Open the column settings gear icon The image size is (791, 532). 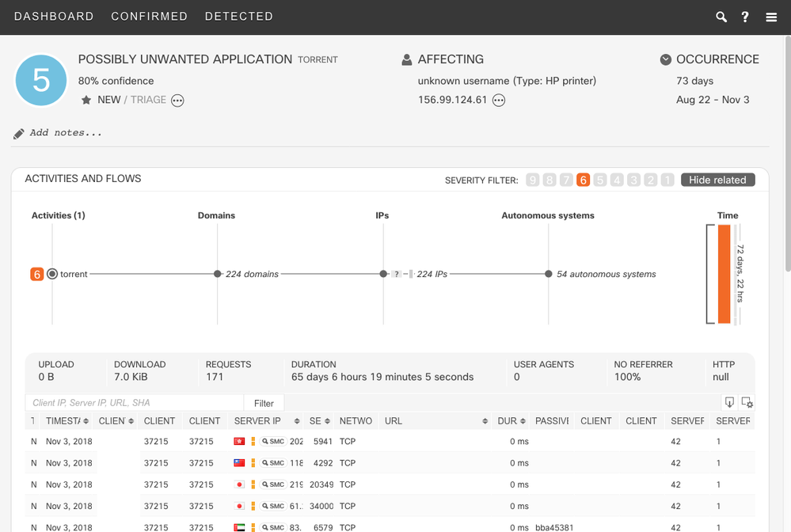(x=747, y=402)
